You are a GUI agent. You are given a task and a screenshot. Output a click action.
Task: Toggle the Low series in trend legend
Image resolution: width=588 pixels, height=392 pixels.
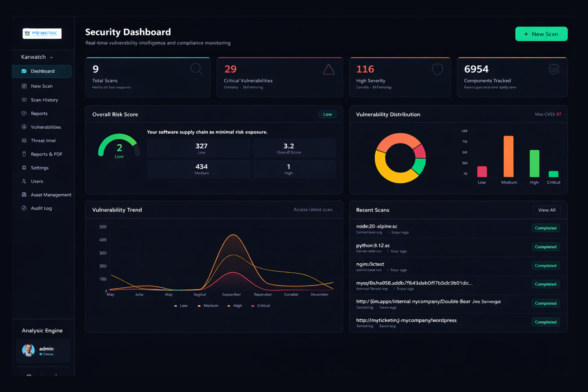pos(181,306)
